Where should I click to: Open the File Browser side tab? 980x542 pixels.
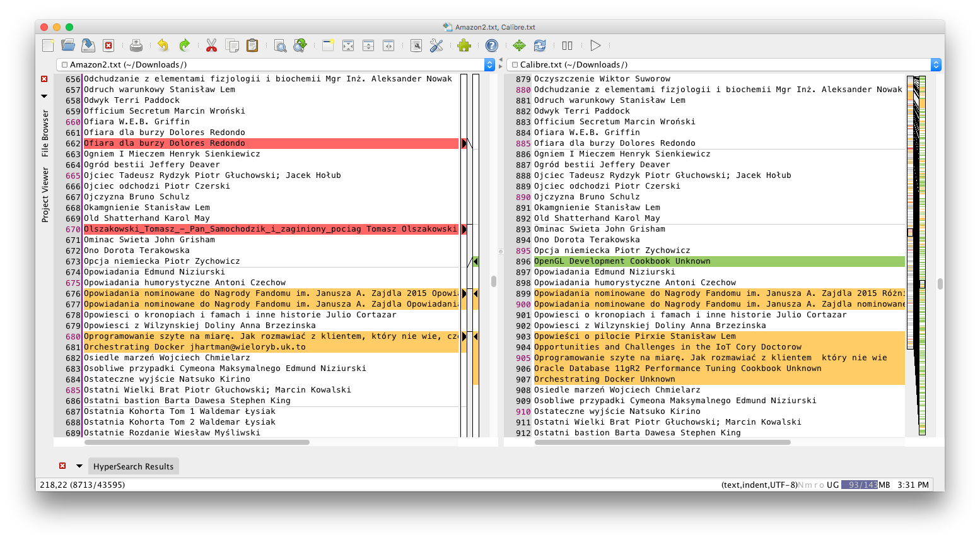click(45, 133)
